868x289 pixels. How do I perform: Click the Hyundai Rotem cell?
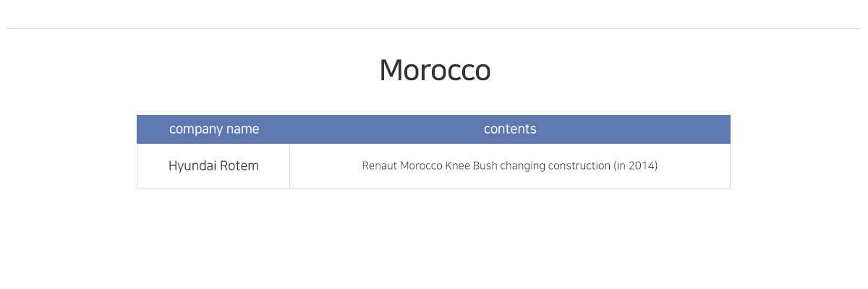213,166
